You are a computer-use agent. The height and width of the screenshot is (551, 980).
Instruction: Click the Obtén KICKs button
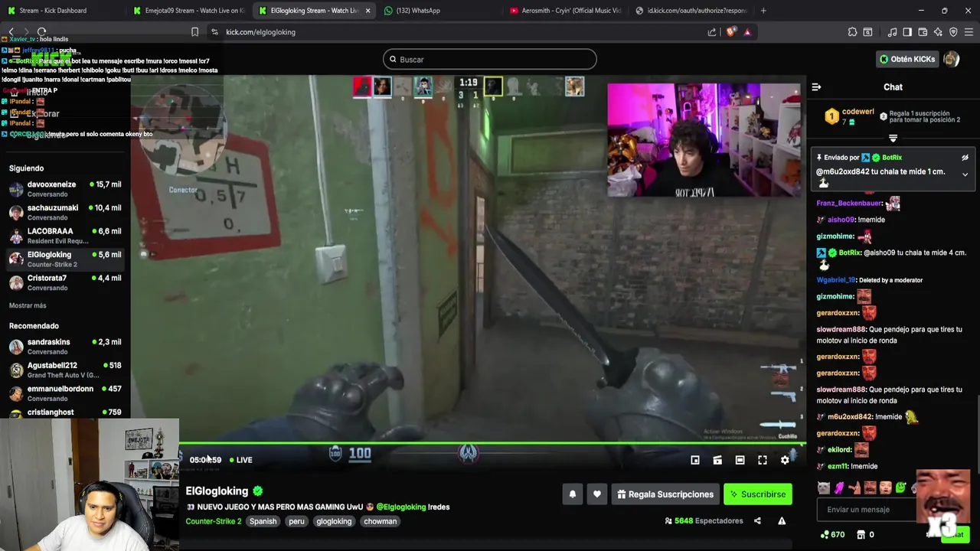point(908,59)
